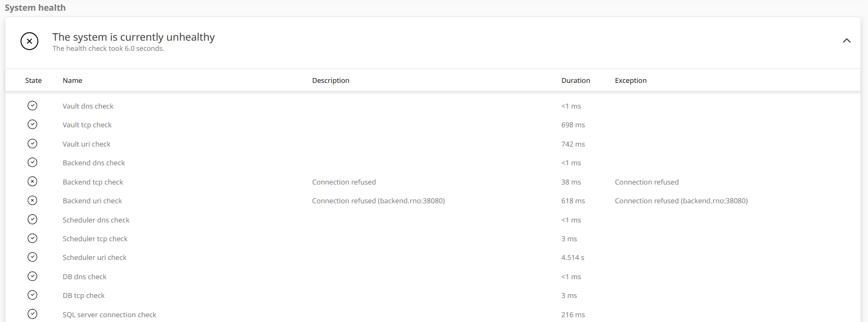Click the State column header
Screen dimensions: 868x322
tap(33, 81)
